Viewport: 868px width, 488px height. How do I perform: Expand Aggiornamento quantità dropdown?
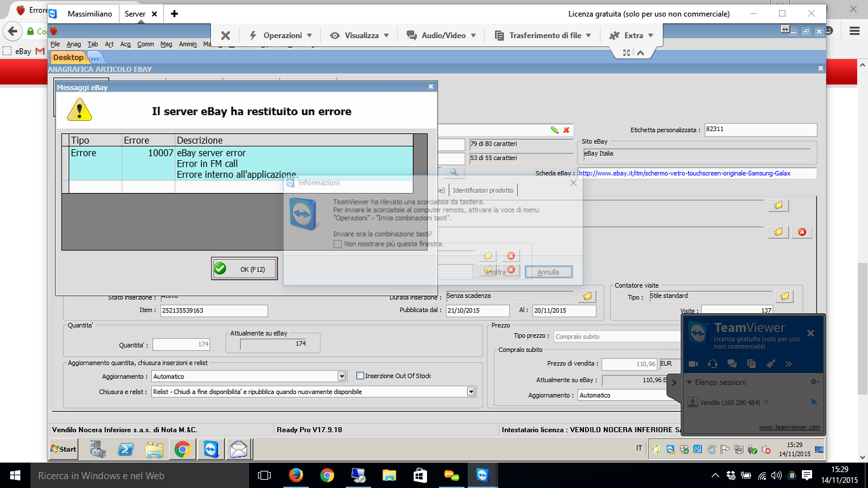[342, 376]
